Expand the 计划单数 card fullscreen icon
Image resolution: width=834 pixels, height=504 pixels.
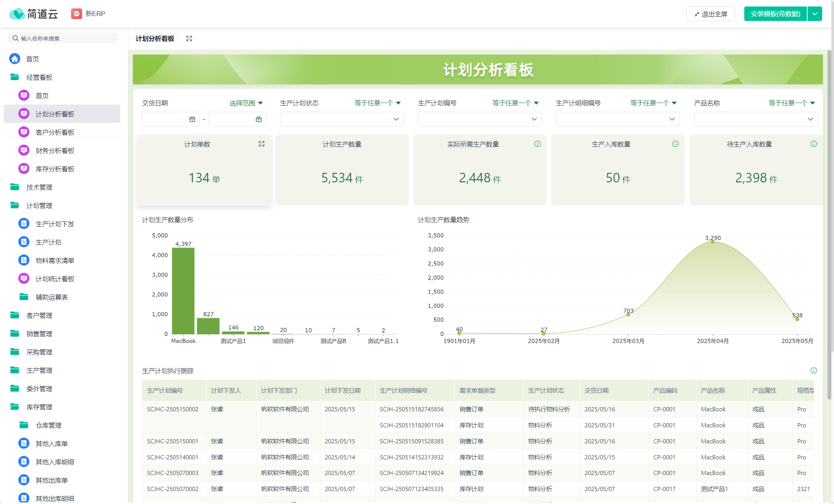pos(262,144)
